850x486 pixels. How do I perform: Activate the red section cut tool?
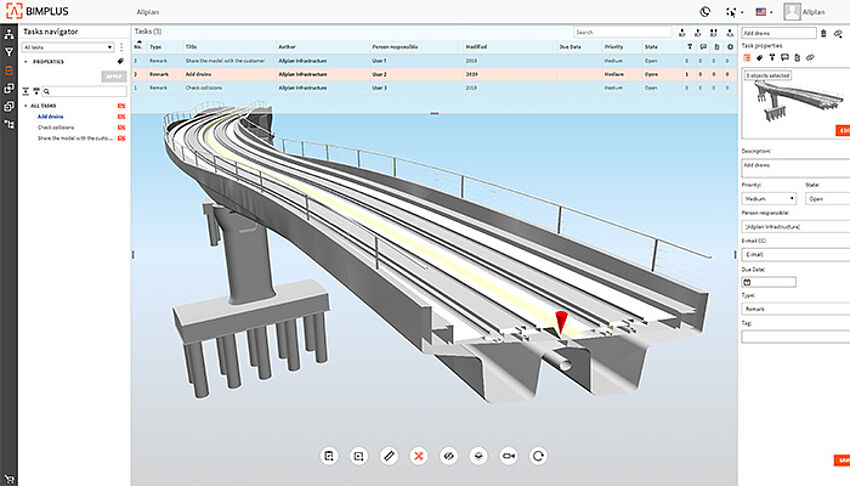tap(419, 456)
